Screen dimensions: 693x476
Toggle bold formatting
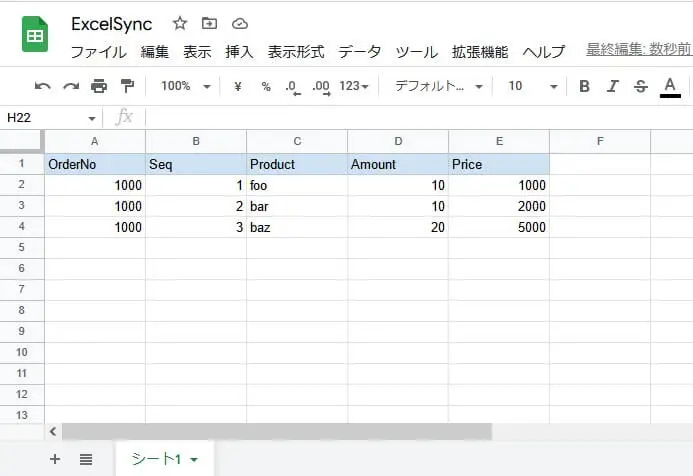[x=584, y=86]
